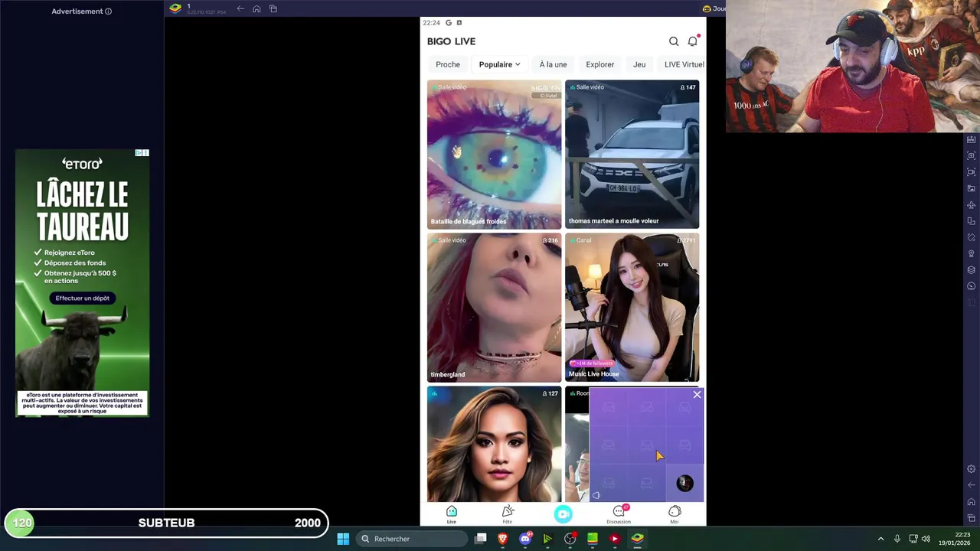Open the live stream with 127 viewers
This screenshot has width=980, height=551.
click(494, 444)
